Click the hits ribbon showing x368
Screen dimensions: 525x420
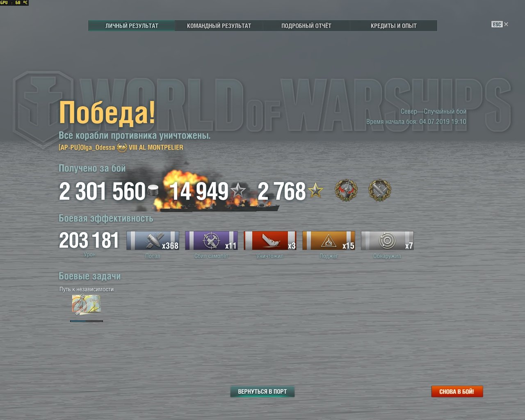153,241
